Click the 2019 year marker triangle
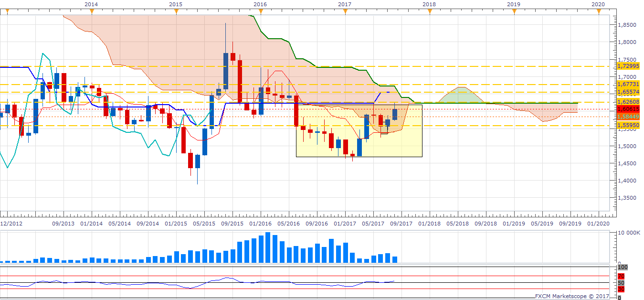644x300 pixels. click(514, 12)
